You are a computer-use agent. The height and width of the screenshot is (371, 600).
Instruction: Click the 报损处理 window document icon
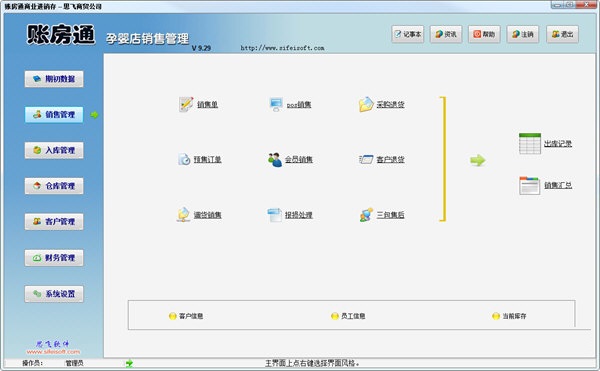click(x=274, y=215)
